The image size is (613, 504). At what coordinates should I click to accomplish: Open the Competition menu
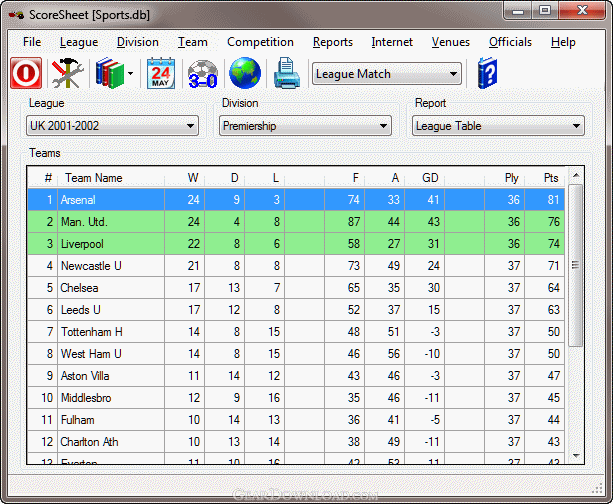260,42
